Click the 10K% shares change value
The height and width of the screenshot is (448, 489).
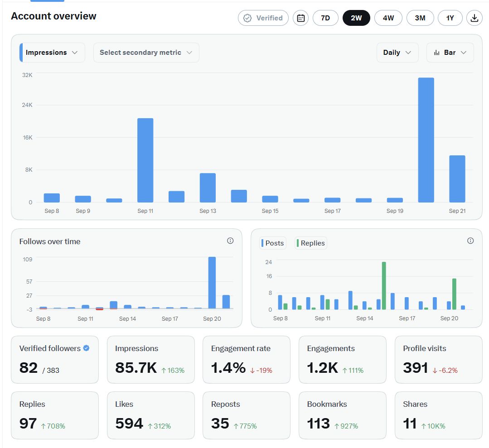(x=434, y=426)
